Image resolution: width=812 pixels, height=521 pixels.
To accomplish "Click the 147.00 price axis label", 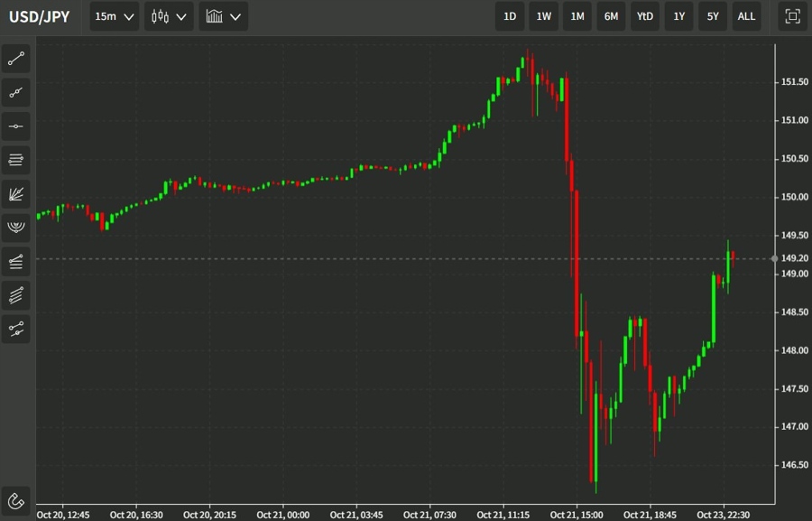I will point(794,427).
